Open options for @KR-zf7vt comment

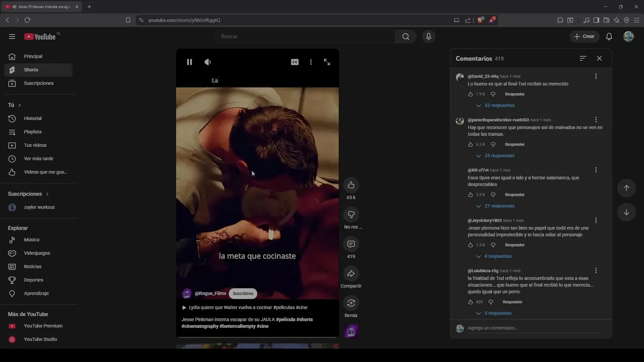point(596,170)
